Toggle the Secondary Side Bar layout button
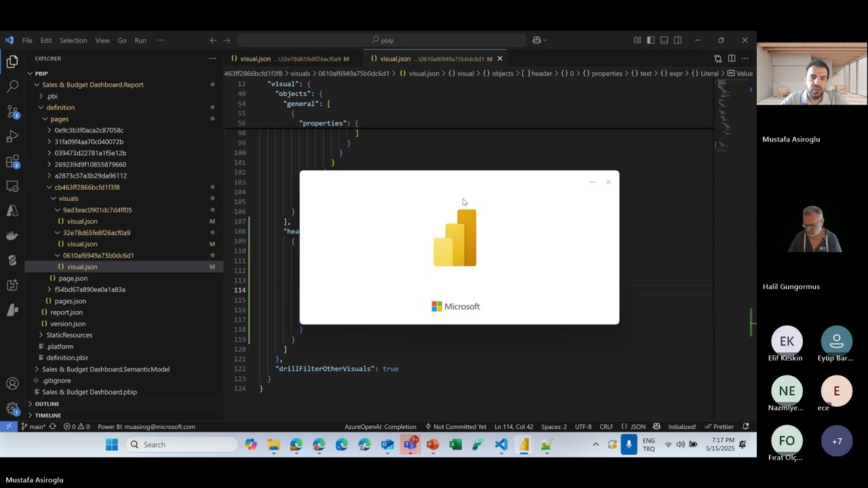Image resolution: width=868 pixels, height=488 pixels. [677, 41]
